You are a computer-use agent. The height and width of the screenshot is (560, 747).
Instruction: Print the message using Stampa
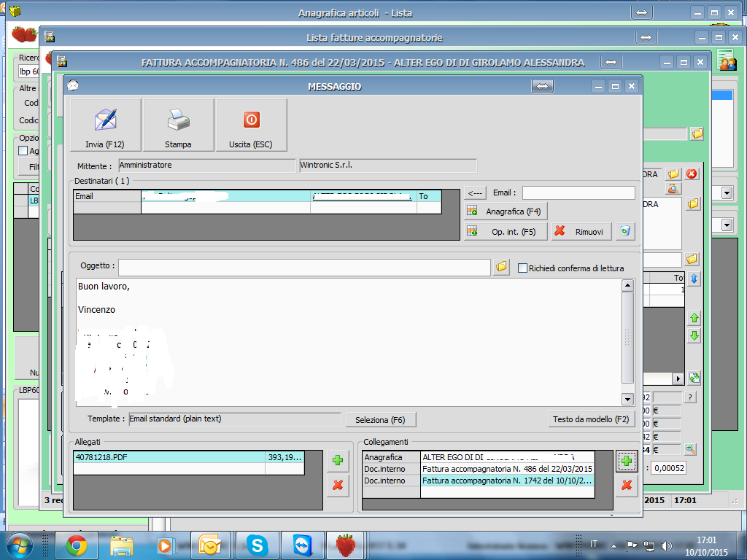(x=178, y=125)
